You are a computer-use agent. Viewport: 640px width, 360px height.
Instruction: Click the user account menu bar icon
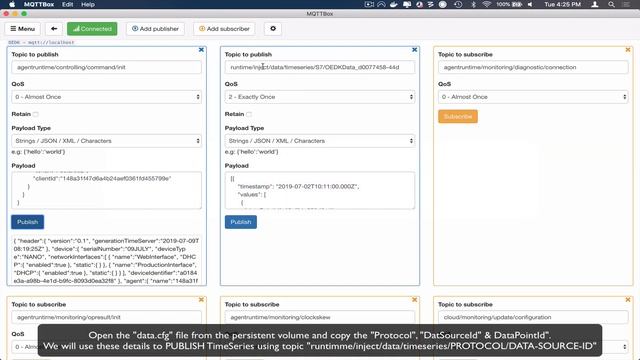pyautogui.click(x=595, y=4)
